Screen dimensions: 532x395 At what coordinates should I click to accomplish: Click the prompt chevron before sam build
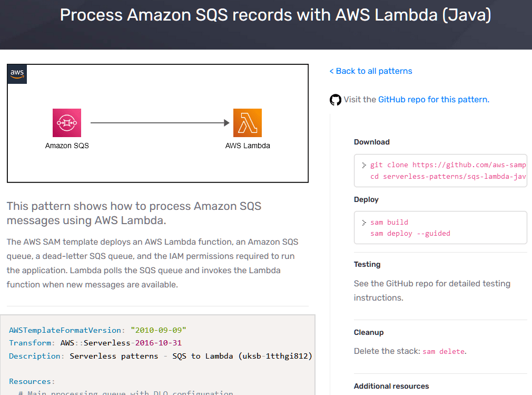pyautogui.click(x=364, y=222)
